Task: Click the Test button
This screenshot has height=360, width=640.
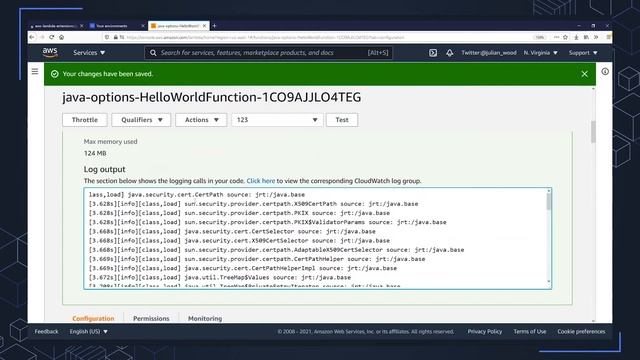Action: pos(342,120)
